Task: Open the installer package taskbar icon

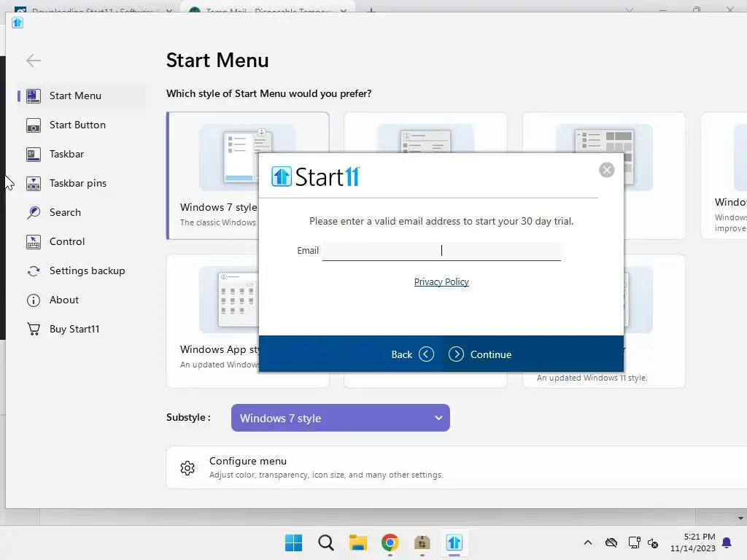Action: [422, 542]
